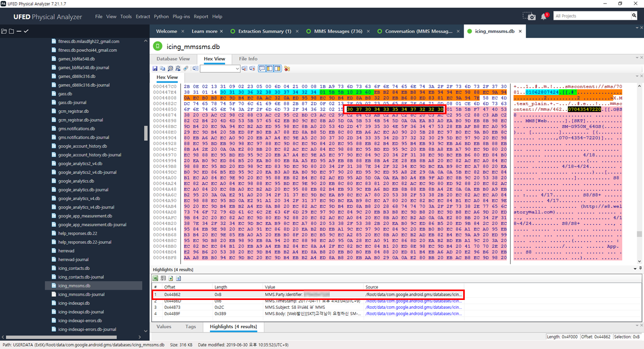This screenshot has width=644, height=349.
Task: Click the third icon in Highlights toolbar
Action: (x=170, y=279)
